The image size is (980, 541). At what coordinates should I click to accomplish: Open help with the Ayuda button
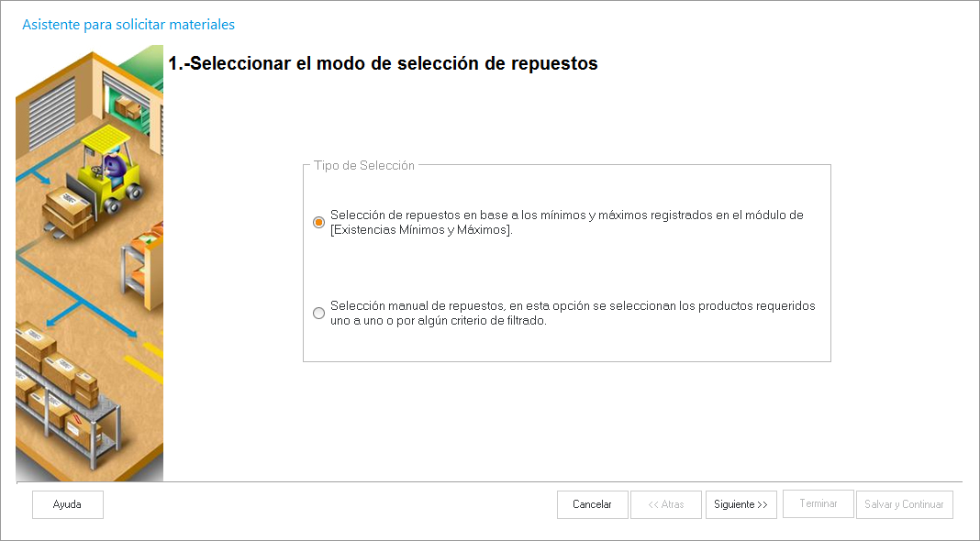[68, 504]
